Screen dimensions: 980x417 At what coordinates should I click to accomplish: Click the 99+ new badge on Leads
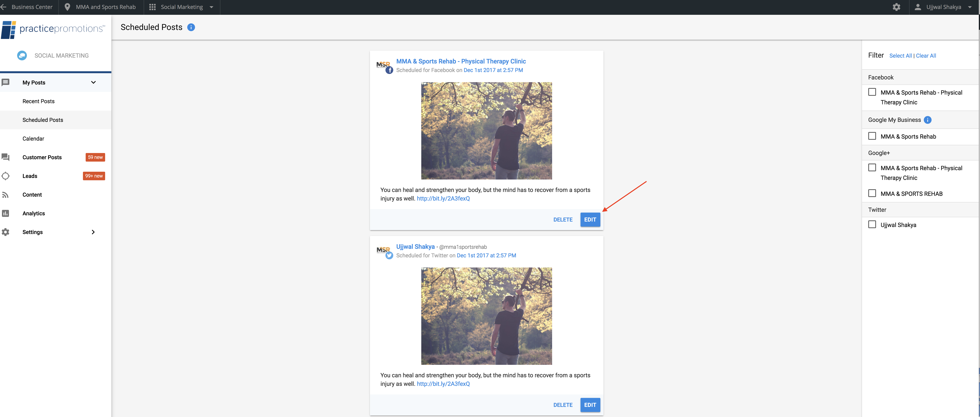point(94,176)
